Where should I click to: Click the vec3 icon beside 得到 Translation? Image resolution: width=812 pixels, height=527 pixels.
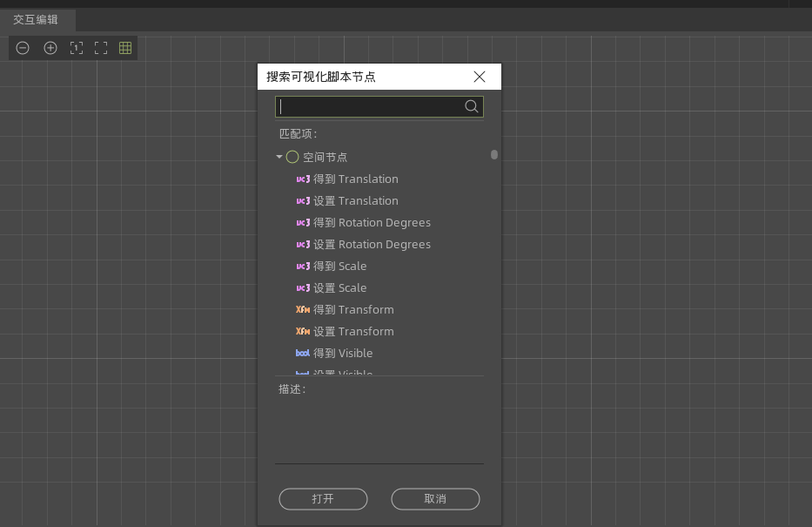[x=303, y=179]
